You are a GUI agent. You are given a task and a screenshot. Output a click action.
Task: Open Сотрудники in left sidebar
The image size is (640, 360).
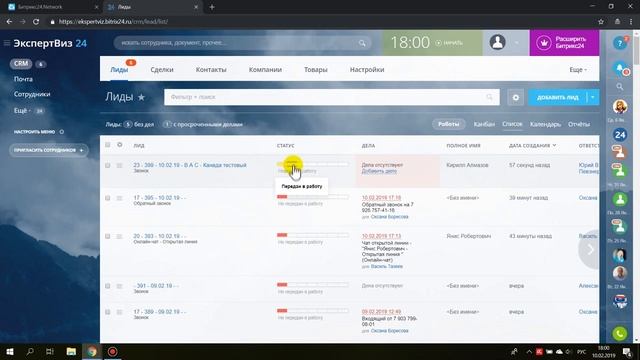pos(32,94)
